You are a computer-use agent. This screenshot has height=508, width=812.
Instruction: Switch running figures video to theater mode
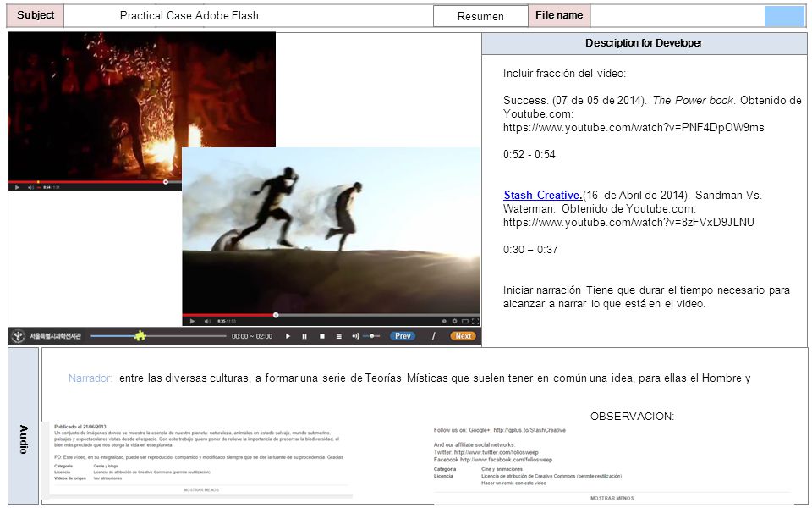[465, 322]
